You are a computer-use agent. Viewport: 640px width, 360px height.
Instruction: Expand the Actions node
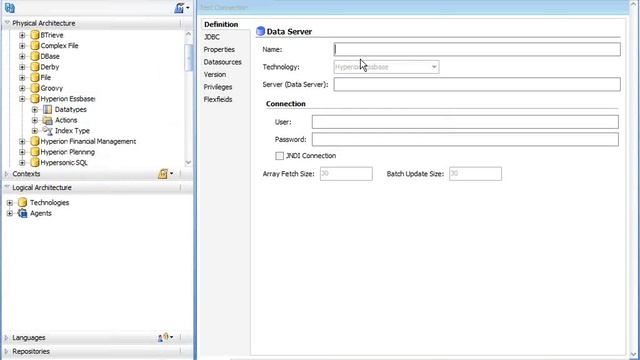tap(35, 120)
